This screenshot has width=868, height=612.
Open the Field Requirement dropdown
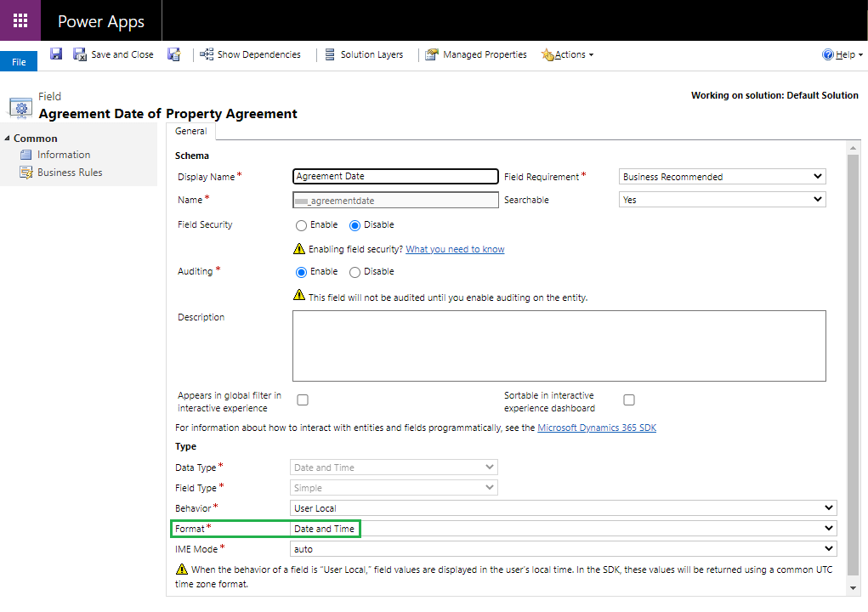coord(722,177)
